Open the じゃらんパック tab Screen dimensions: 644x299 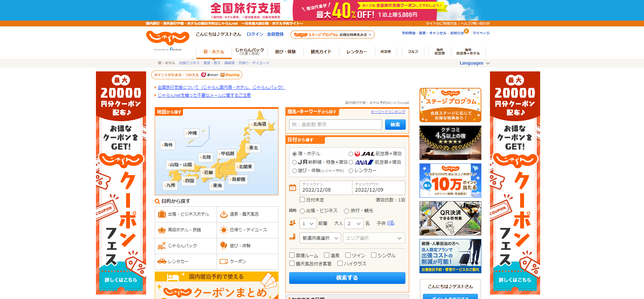tap(250, 51)
